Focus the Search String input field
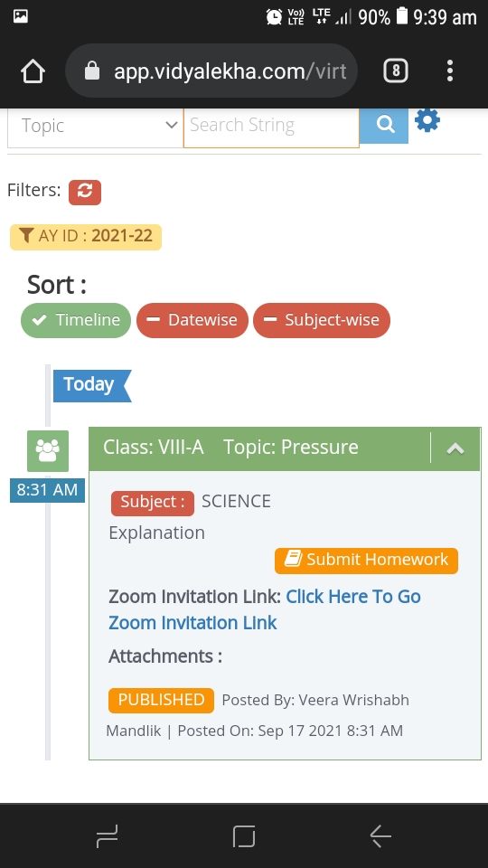Image resolution: width=488 pixels, height=868 pixels. [271, 126]
